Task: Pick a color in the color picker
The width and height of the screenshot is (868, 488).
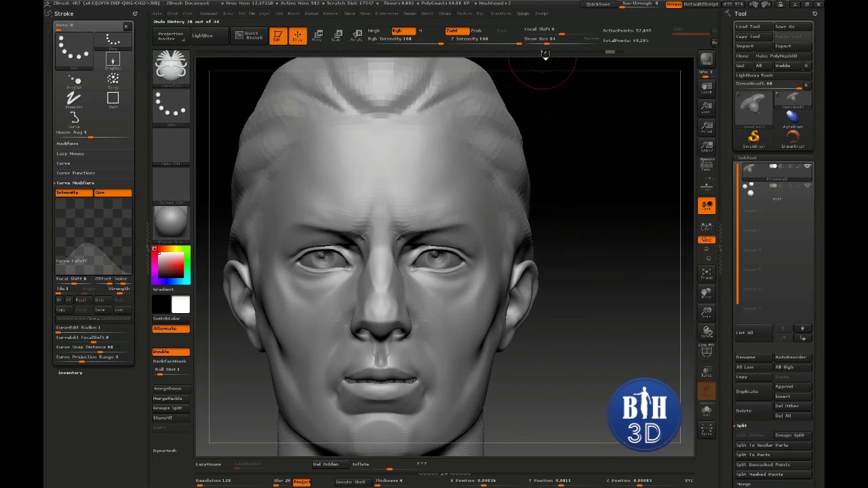Action: tap(171, 264)
